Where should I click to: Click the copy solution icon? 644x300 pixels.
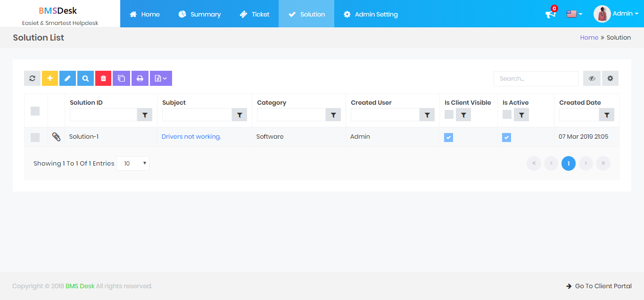[121, 78]
